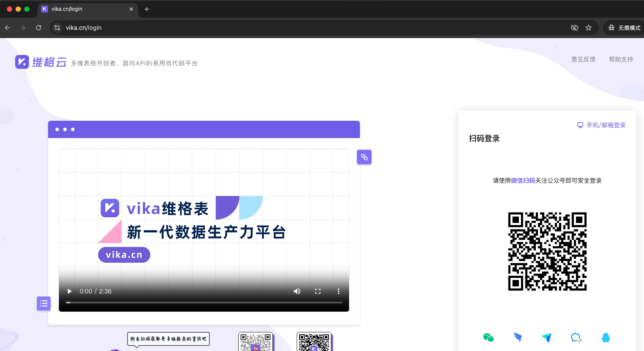Pick the WeCom chat-bubble login icon
Image resolution: width=644 pixels, height=351 pixels.
[x=576, y=338]
